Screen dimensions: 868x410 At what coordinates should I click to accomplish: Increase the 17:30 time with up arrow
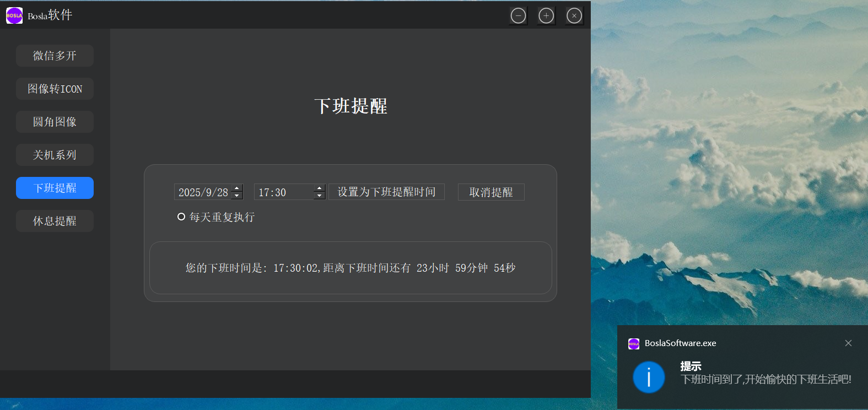(320, 188)
